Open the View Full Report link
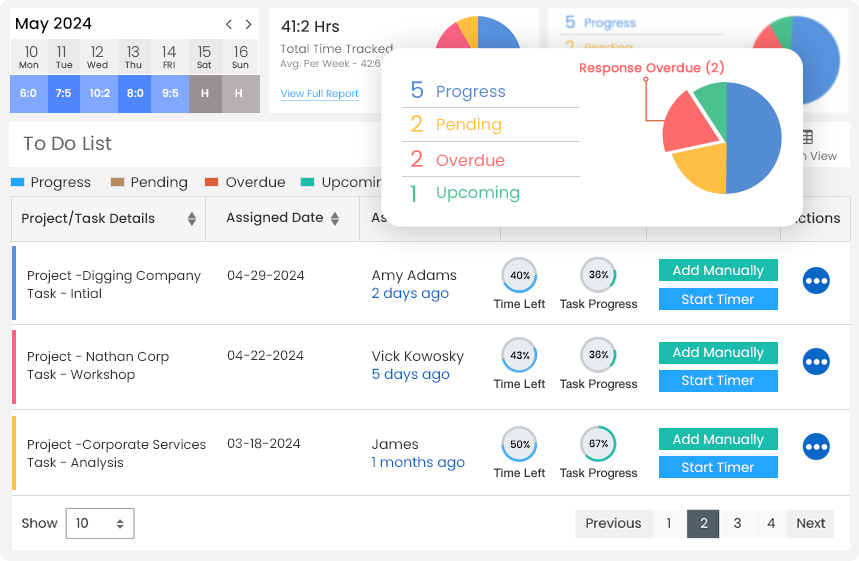This screenshot has width=859, height=561. 319,94
